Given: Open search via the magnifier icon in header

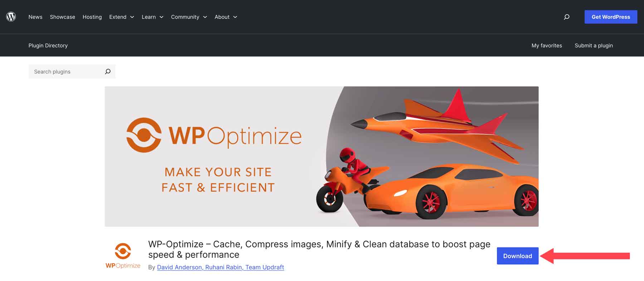Looking at the screenshot, I should point(566,17).
